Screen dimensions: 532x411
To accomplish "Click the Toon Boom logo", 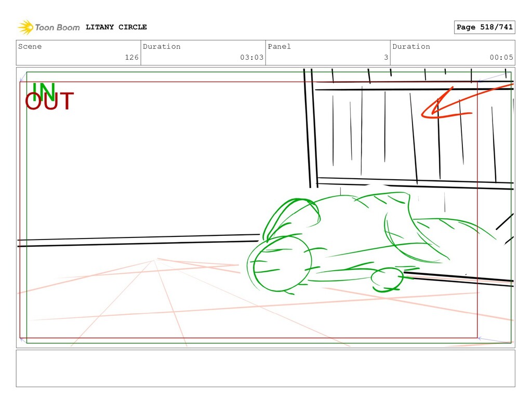I will [x=49, y=27].
